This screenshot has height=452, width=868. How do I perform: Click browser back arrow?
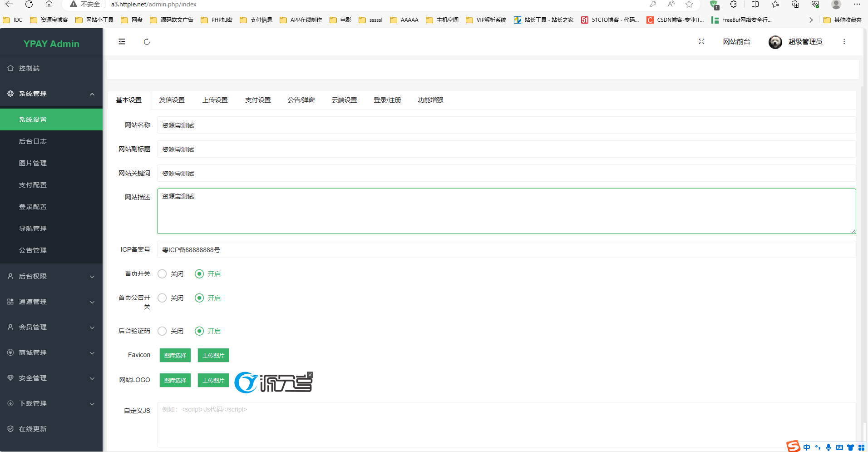coord(9,4)
